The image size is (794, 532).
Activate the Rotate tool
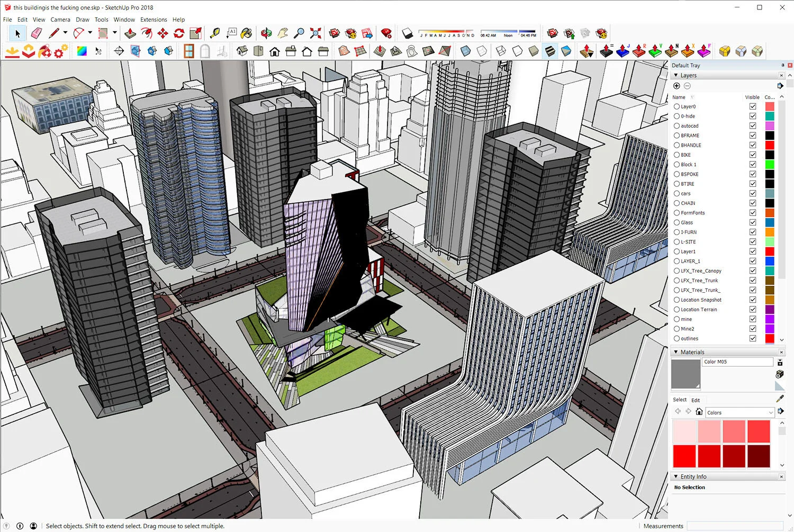178,33
